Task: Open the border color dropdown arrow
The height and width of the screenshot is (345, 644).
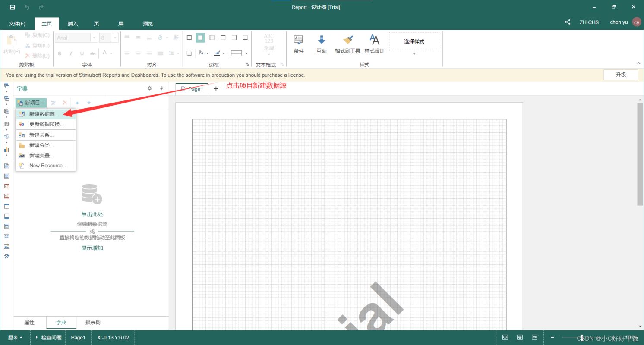Action: [x=224, y=53]
